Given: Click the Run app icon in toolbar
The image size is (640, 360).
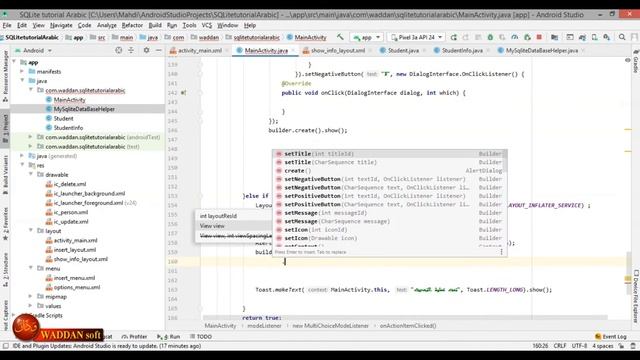Looking at the screenshot, I should point(453,37).
